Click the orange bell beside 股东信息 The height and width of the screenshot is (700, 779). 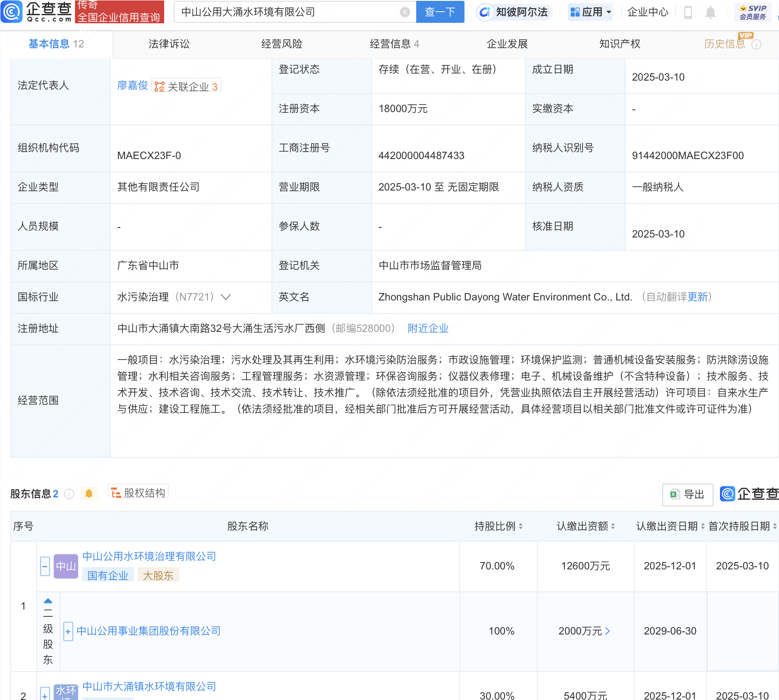[x=89, y=494]
